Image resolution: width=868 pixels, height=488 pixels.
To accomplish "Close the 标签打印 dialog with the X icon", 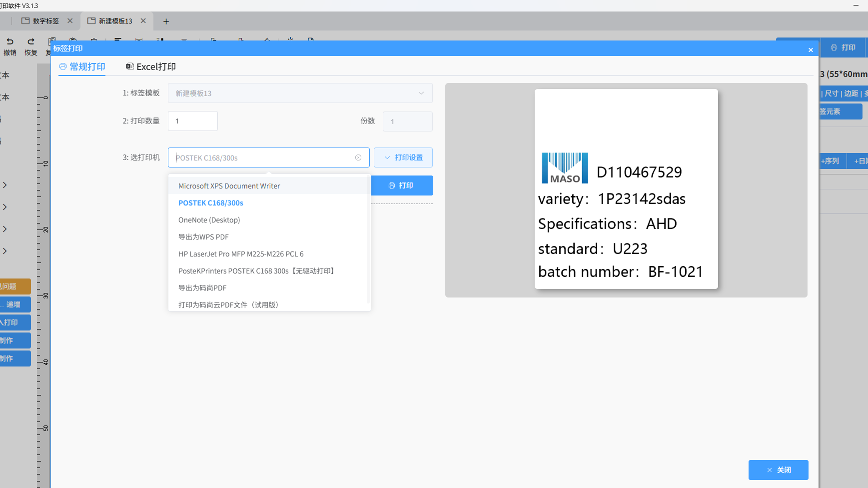I will [x=811, y=49].
